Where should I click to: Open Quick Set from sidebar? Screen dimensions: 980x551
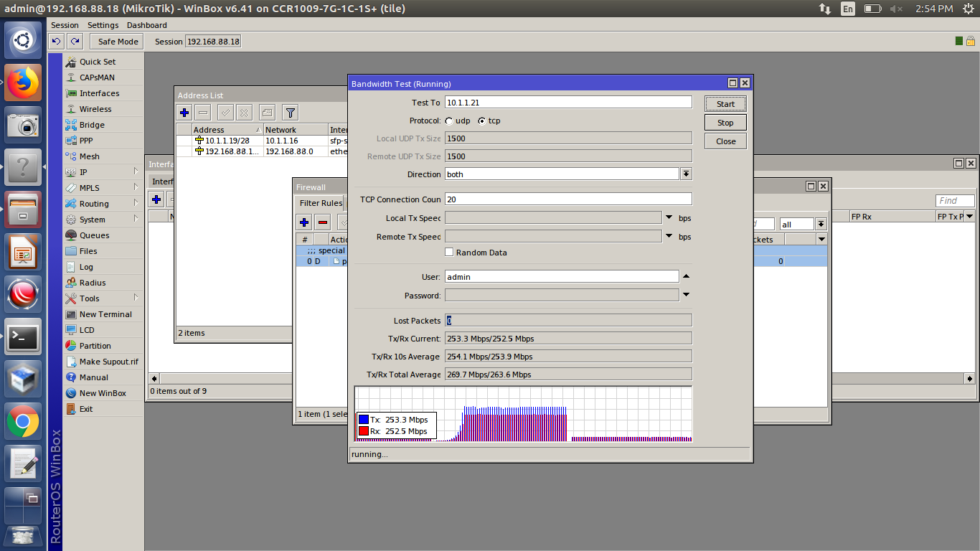pos(98,62)
